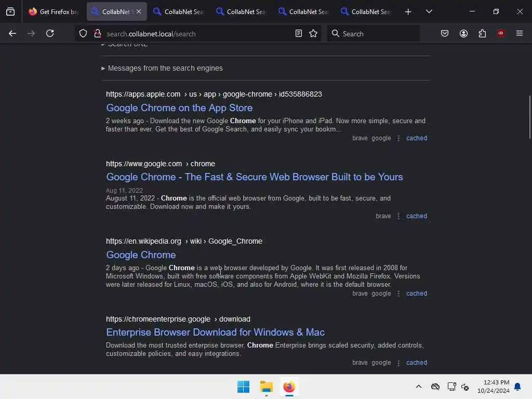Open more options dots for google.com result
Viewport: 532px width, 399px height.
click(398, 217)
